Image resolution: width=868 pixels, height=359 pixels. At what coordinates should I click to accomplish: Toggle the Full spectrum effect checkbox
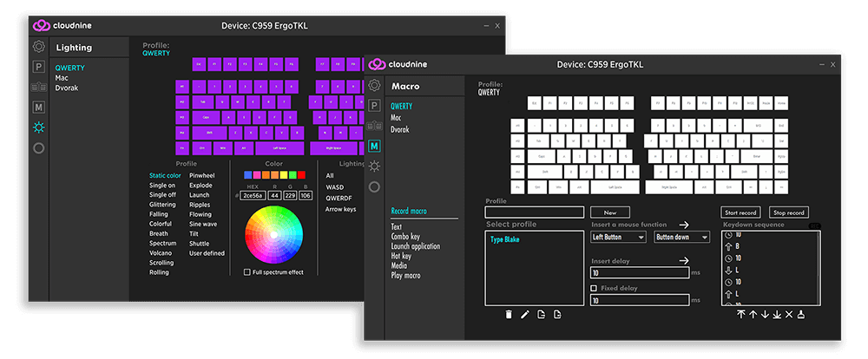[247, 272]
